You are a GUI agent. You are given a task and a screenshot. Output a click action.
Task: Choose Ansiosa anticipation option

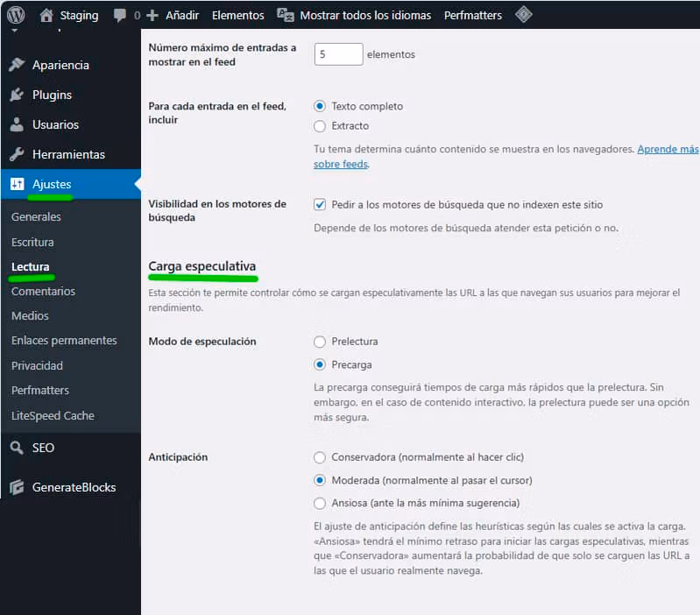coord(320,504)
